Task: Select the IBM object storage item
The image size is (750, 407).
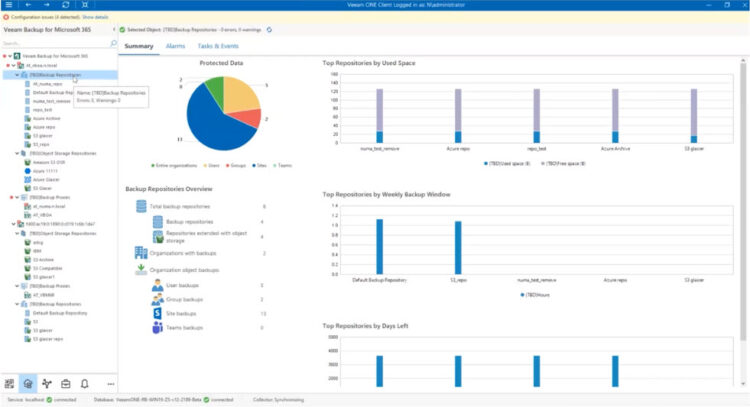Action: (37, 251)
